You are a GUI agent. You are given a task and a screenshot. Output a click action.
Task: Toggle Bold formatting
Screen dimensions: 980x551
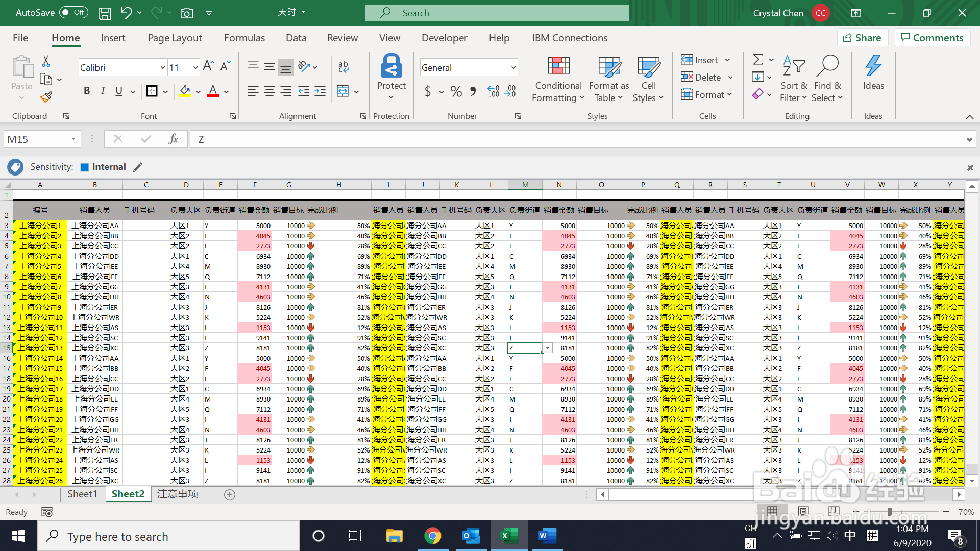(86, 91)
